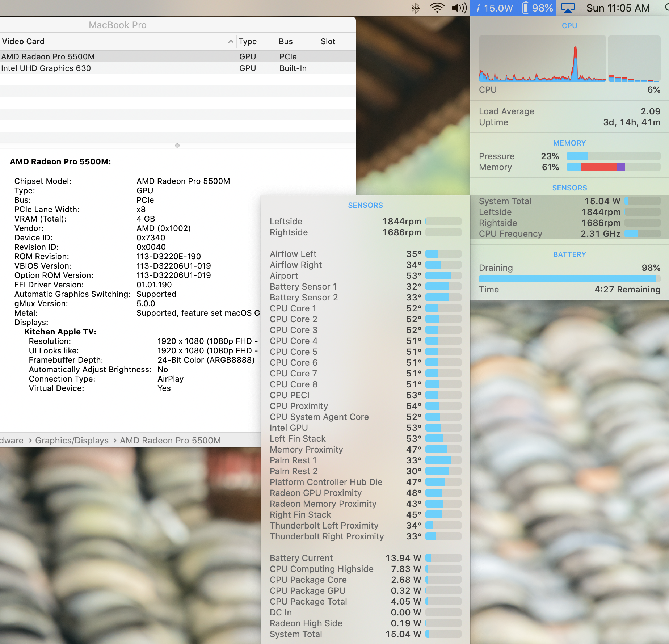Click the MEMORY section heading

pyautogui.click(x=569, y=143)
